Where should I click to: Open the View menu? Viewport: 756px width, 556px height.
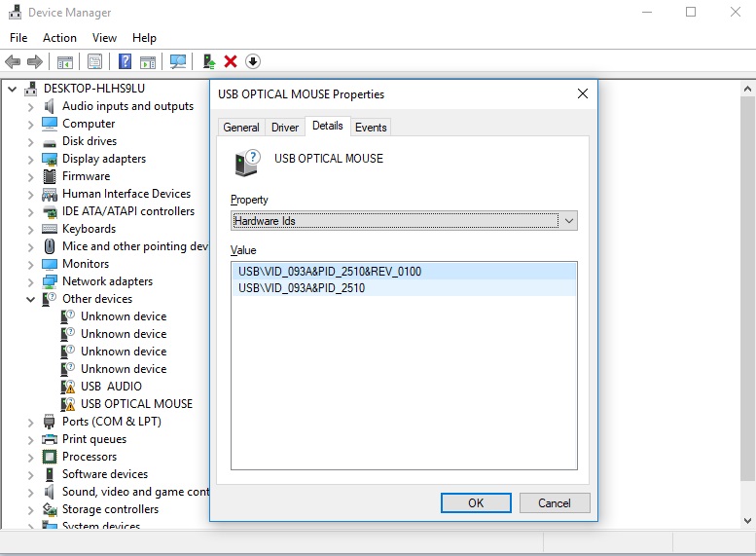tap(104, 38)
